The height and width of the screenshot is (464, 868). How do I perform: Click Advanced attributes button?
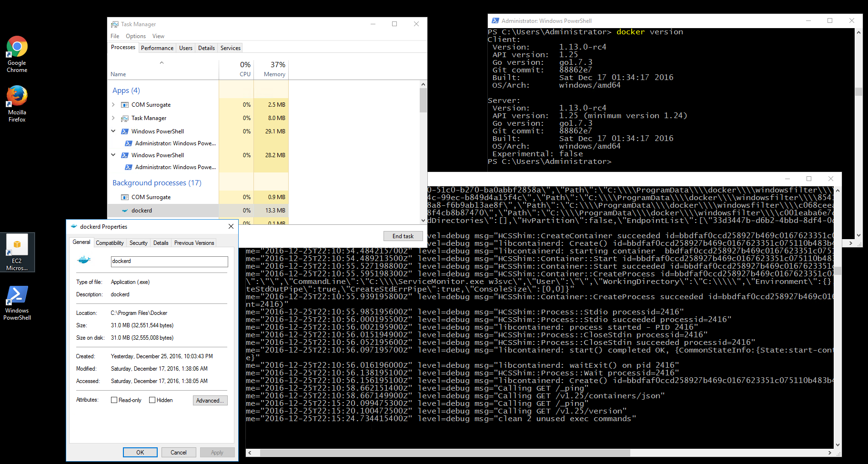pos(210,401)
